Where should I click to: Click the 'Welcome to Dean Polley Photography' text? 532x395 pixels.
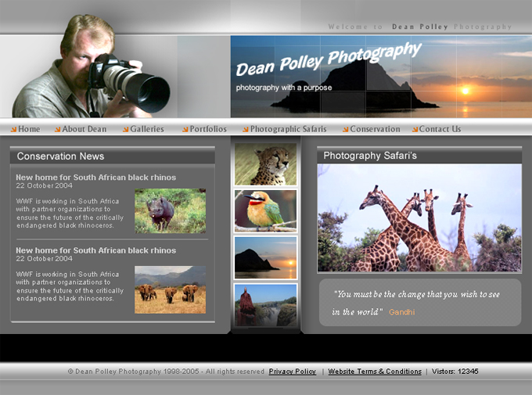pos(419,27)
